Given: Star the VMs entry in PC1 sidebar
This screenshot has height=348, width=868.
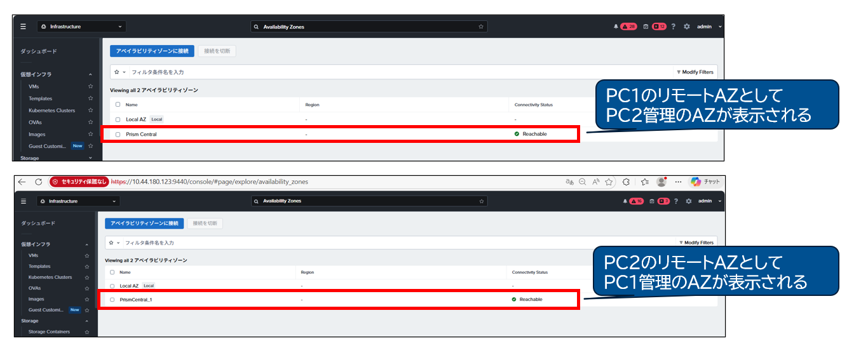Looking at the screenshot, I should point(90,86).
